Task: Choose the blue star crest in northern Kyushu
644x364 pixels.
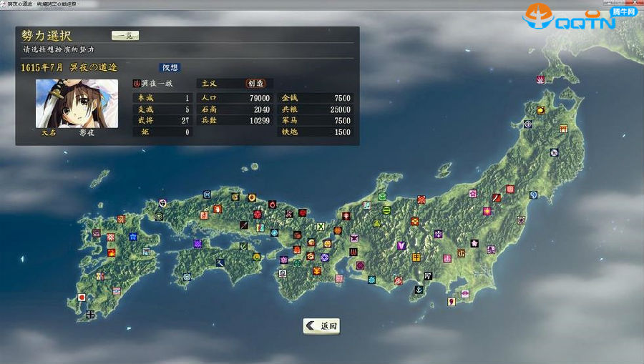Action: (x=133, y=236)
